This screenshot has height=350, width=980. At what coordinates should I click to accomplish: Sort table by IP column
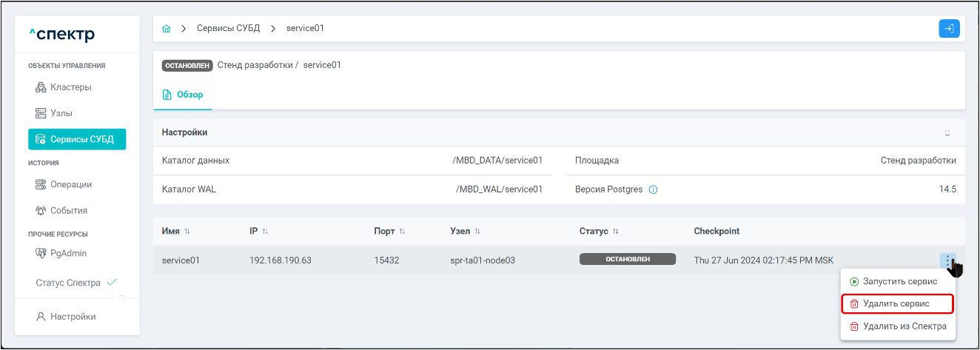click(264, 232)
